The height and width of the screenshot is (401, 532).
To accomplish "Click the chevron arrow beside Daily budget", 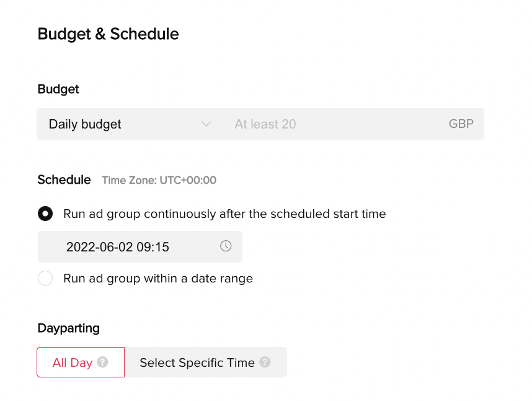I will (x=206, y=124).
